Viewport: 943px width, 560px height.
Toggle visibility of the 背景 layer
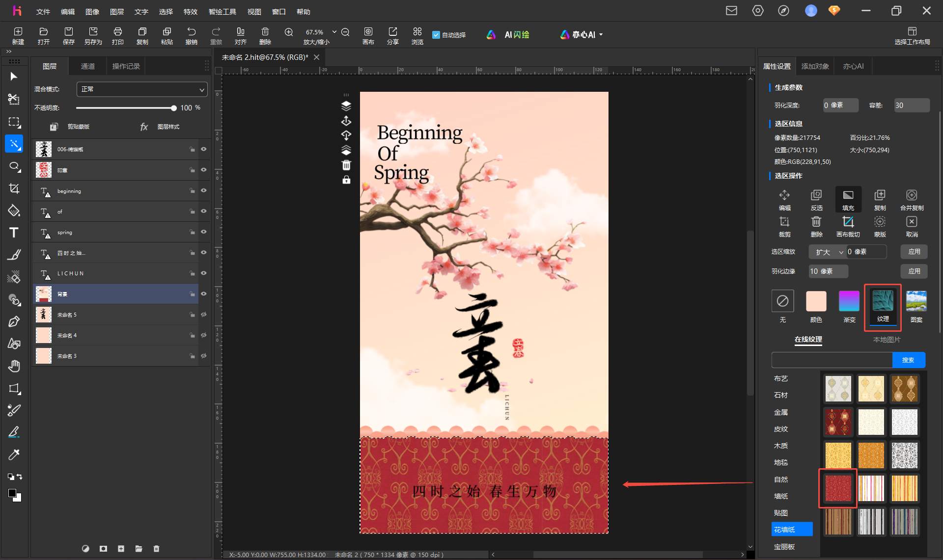pyautogui.click(x=203, y=293)
